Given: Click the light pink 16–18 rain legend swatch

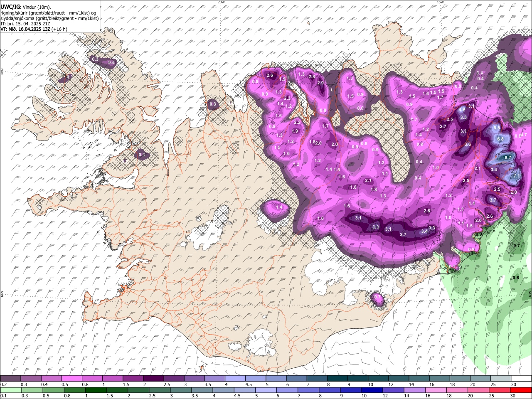Looking at the screenshot, I should pyautogui.click(x=436, y=390).
